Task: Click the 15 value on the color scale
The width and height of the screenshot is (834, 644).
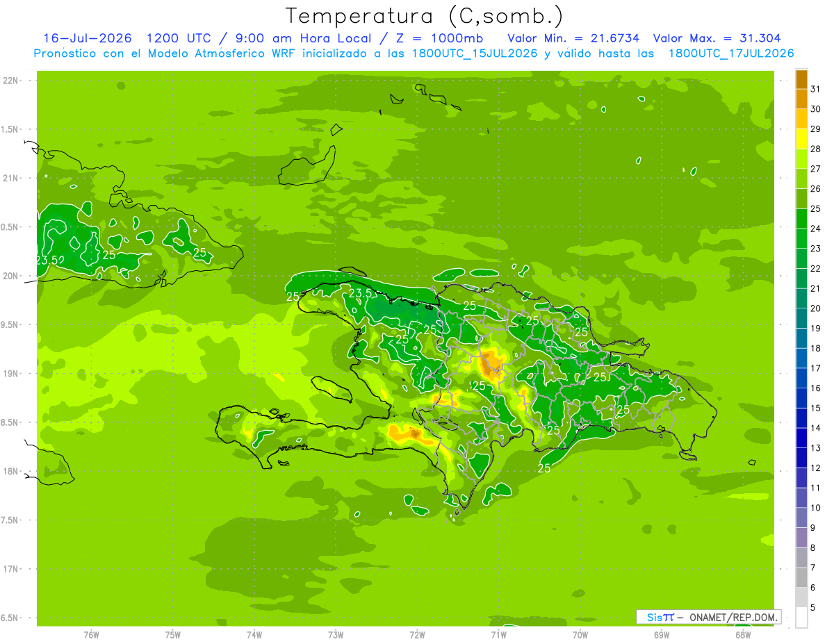Action: (815, 408)
